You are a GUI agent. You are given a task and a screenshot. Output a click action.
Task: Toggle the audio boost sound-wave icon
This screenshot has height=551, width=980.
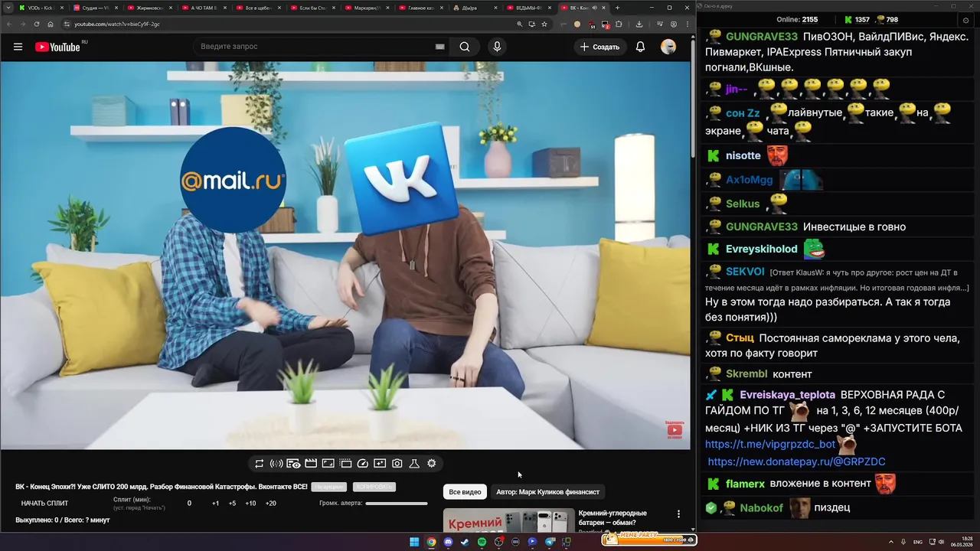pos(276,464)
